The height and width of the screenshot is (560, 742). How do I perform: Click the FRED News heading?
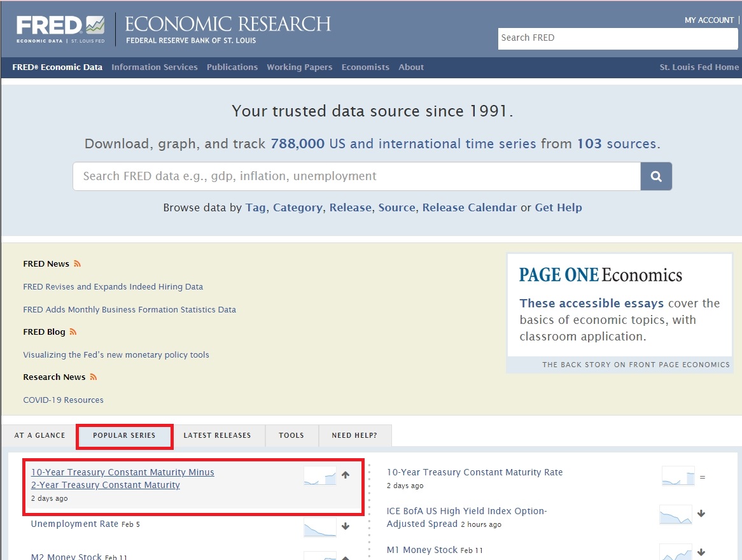46,264
